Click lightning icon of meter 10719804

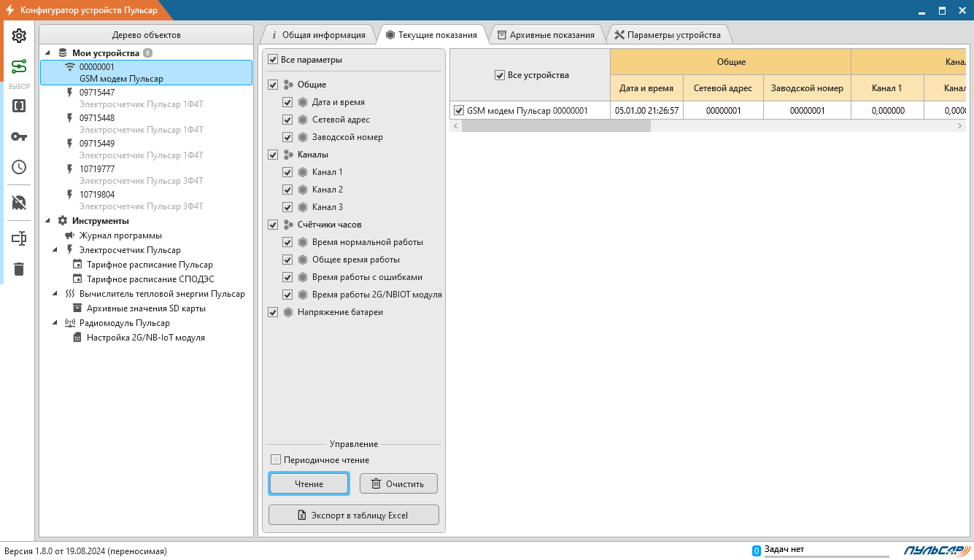(70, 195)
